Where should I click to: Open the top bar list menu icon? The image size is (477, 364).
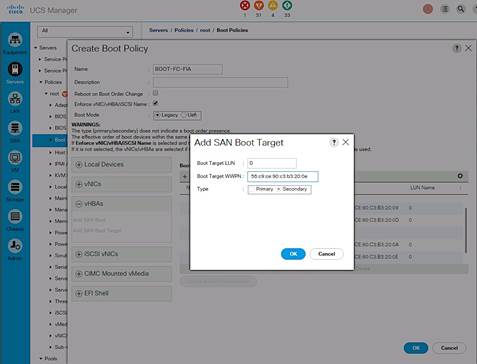445,9
